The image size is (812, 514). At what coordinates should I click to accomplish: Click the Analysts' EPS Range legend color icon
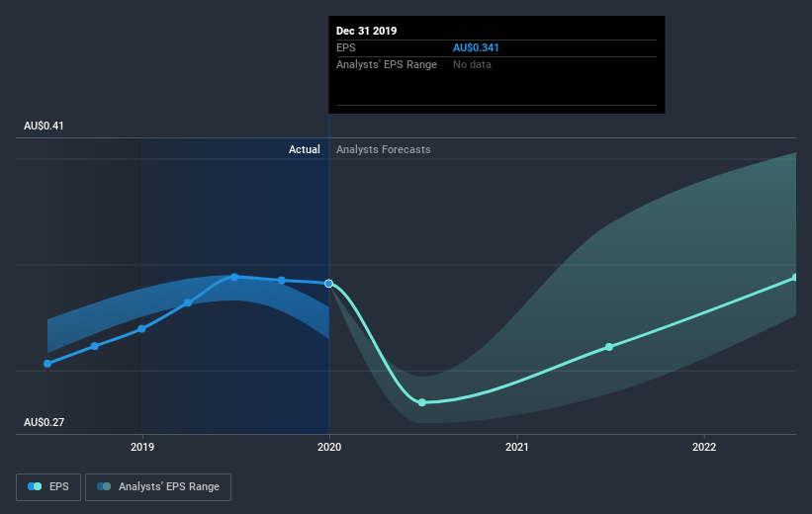point(104,486)
